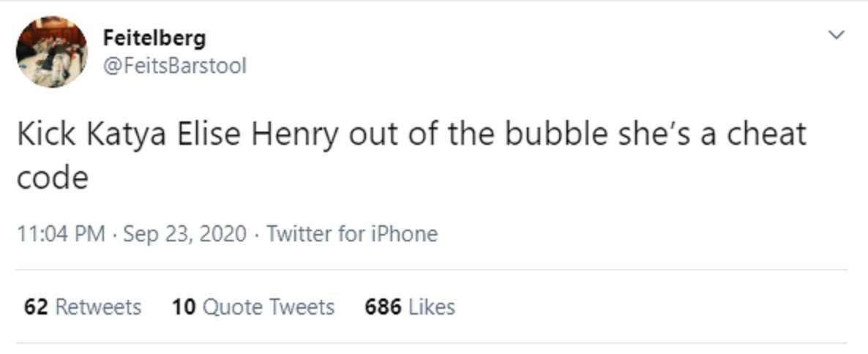
Task: Click the 'Retweets' label text
Action: [99, 306]
